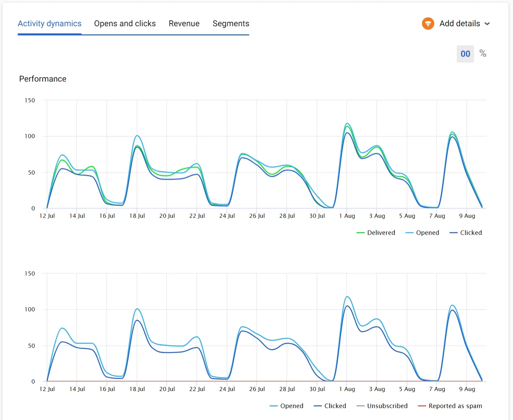This screenshot has width=513, height=420.
Task: Click the 12 Jul label on bottom chart axis
Action: pos(47,389)
